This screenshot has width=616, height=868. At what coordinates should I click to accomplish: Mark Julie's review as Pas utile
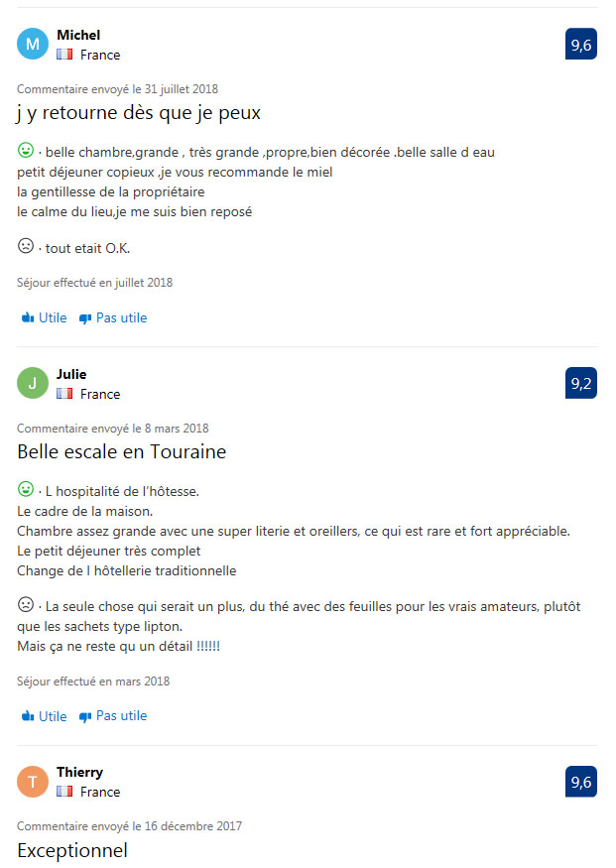click(x=112, y=716)
